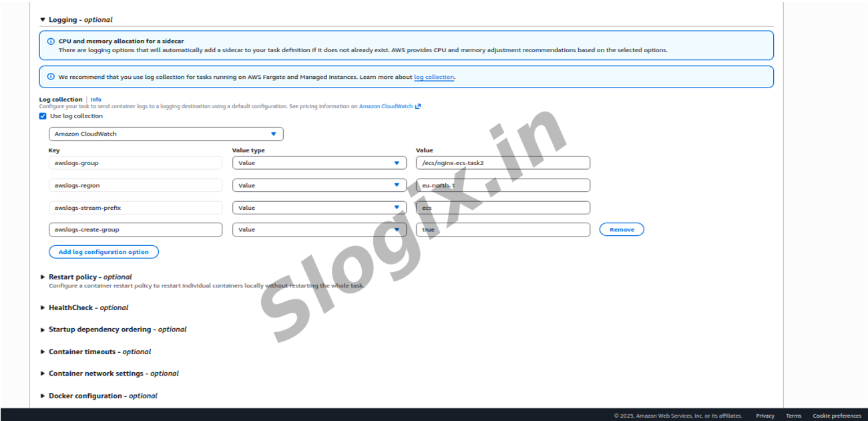Open Value type dropdown for awslogs-region
The image size is (868, 421).
319,186
